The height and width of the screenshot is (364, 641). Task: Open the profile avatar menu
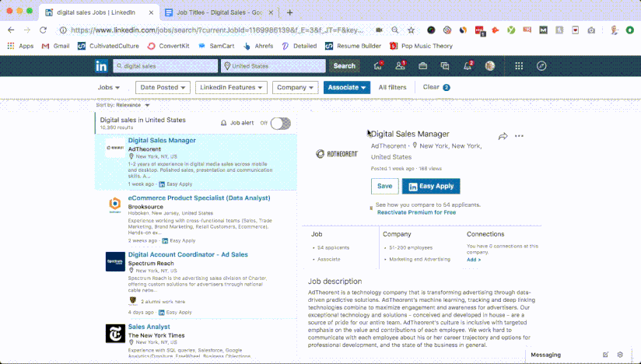tap(490, 66)
